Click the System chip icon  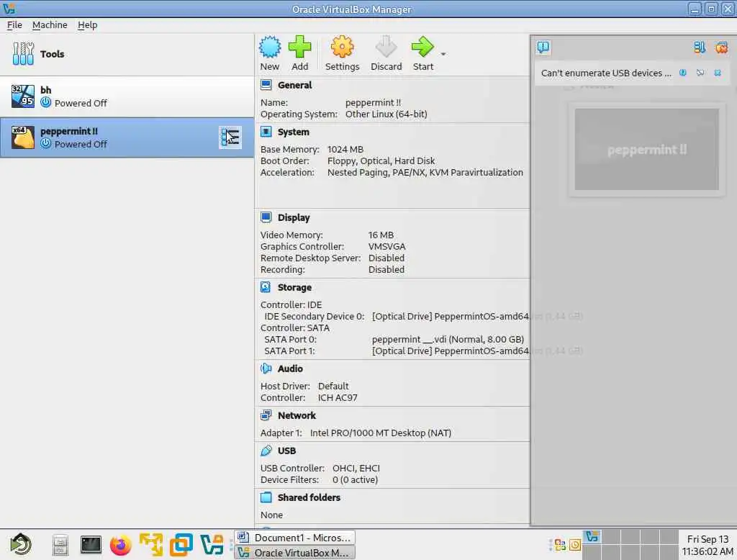pyautogui.click(x=266, y=132)
